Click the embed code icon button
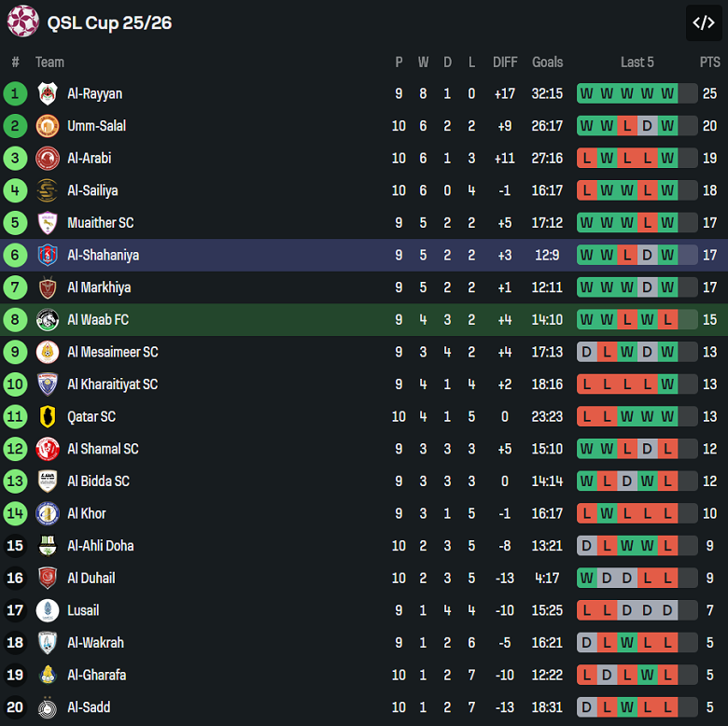728x726 pixels. pyautogui.click(x=704, y=23)
